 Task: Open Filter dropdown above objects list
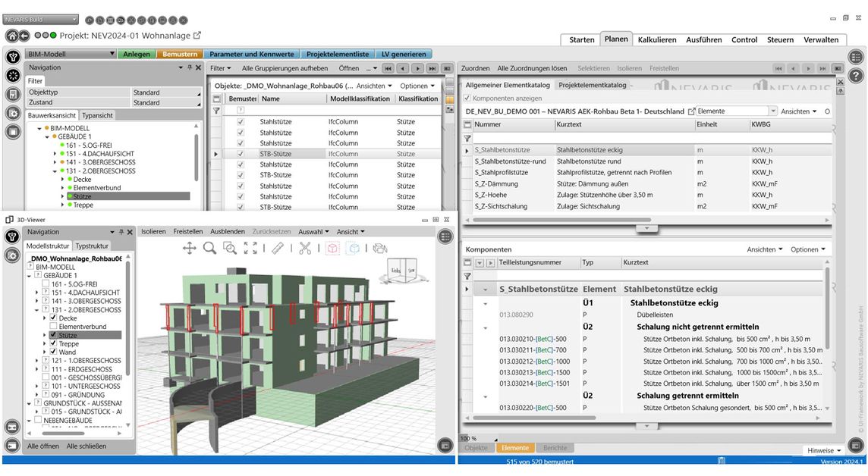tap(220, 68)
